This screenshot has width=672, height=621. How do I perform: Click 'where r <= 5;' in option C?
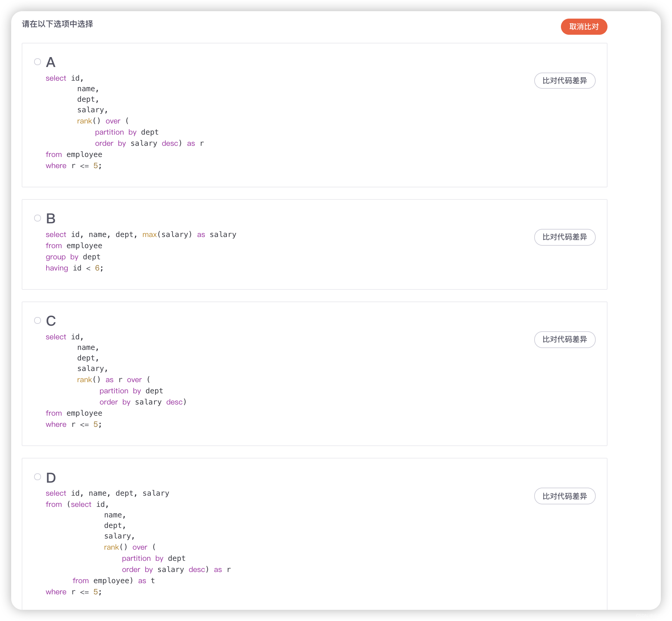pyautogui.click(x=74, y=424)
